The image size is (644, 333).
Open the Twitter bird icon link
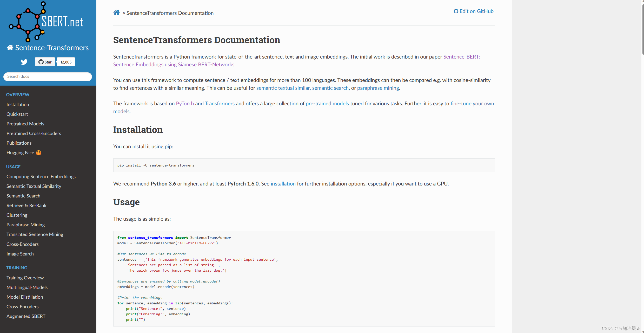(x=24, y=62)
